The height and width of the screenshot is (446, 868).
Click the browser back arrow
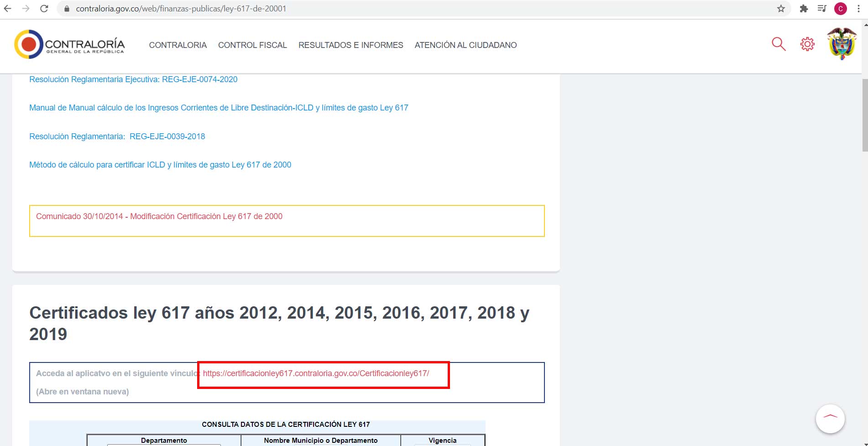point(8,9)
